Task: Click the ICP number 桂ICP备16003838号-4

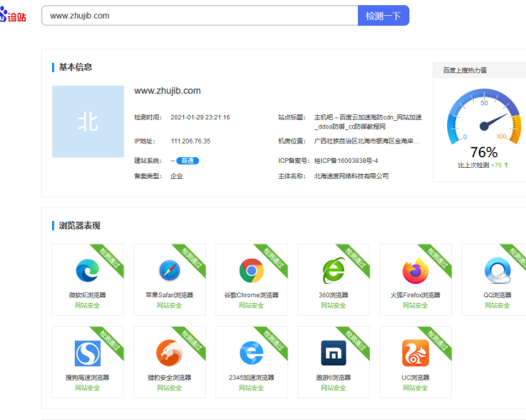Action: (346, 160)
